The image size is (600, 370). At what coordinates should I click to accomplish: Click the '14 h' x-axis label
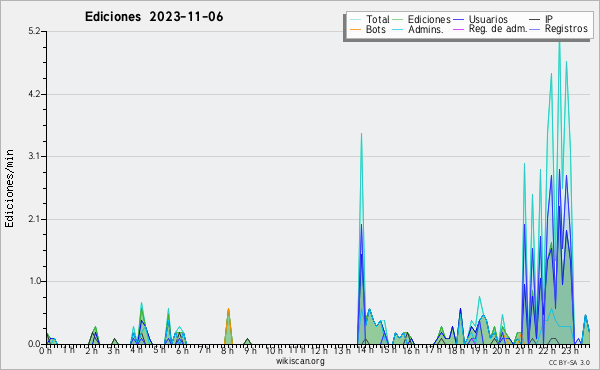click(x=365, y=351)
